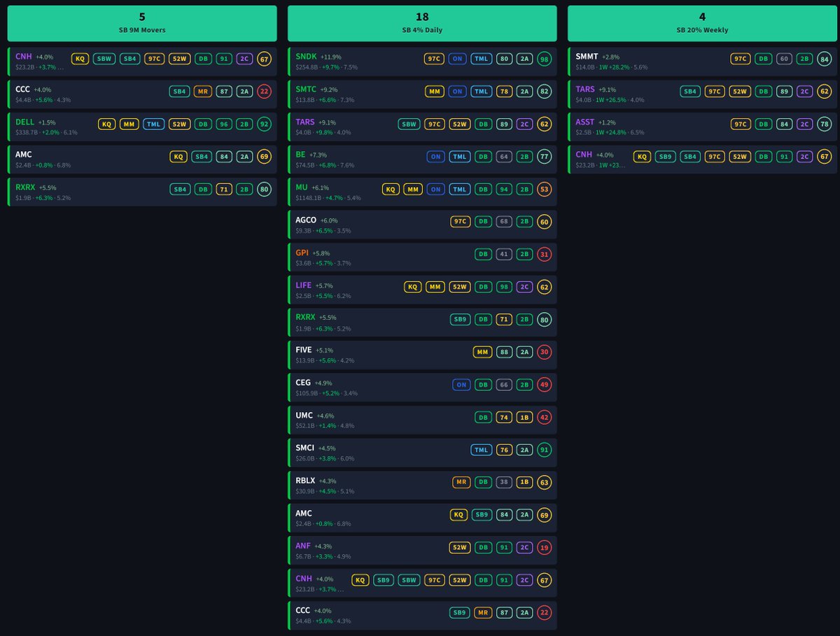Viewport: 840px width, 636px height.
Task: Click the MR badge on the RBLX row
Action: [461, 482]
